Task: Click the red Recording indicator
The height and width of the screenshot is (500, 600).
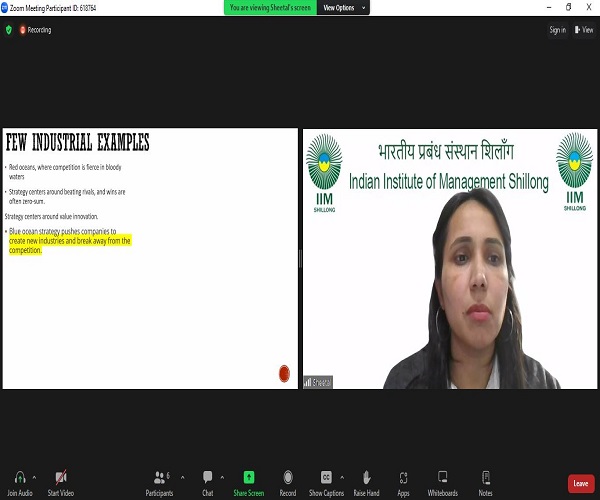Action: (35, 30)
